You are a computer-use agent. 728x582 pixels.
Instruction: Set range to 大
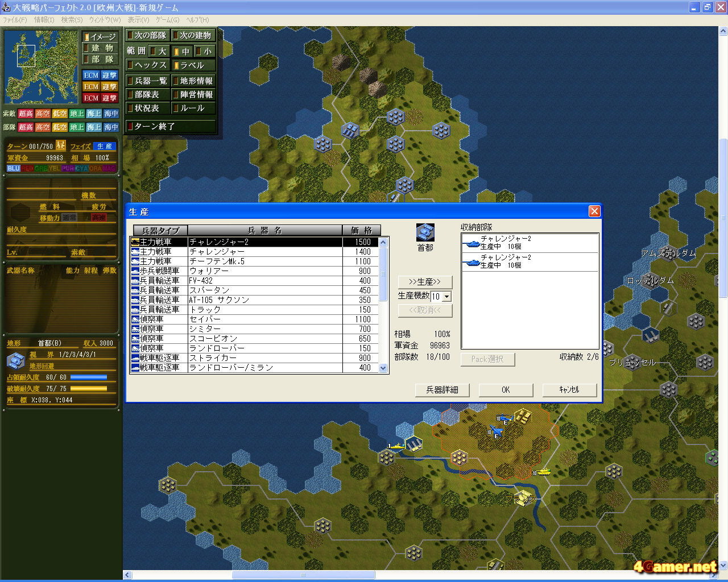point(159,51)
